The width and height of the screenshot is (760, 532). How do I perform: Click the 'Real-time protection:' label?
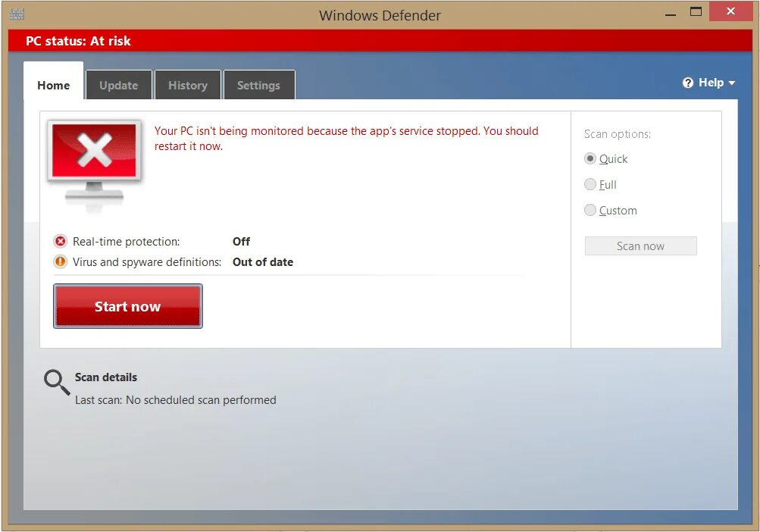(126, 242)
